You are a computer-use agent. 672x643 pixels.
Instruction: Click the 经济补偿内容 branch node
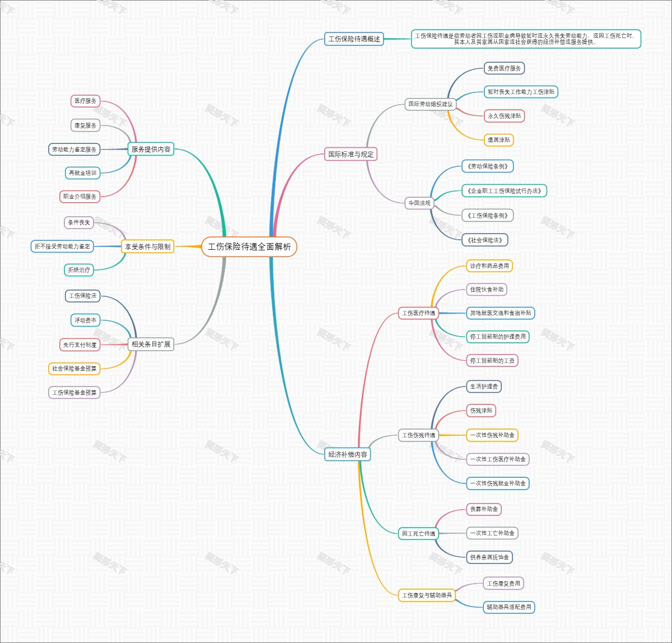[x=348, y=454]
